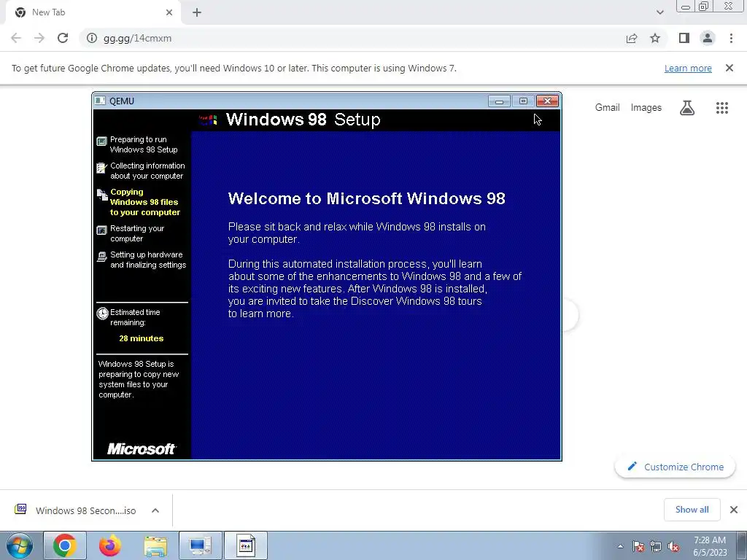Open a new tab with plus button

[x=197, y=12]
